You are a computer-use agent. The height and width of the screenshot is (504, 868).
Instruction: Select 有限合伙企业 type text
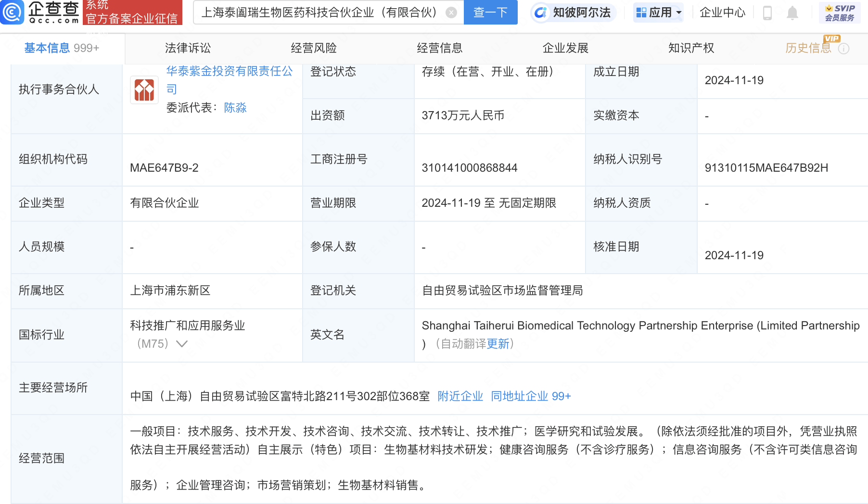click(x=164, y=203)
